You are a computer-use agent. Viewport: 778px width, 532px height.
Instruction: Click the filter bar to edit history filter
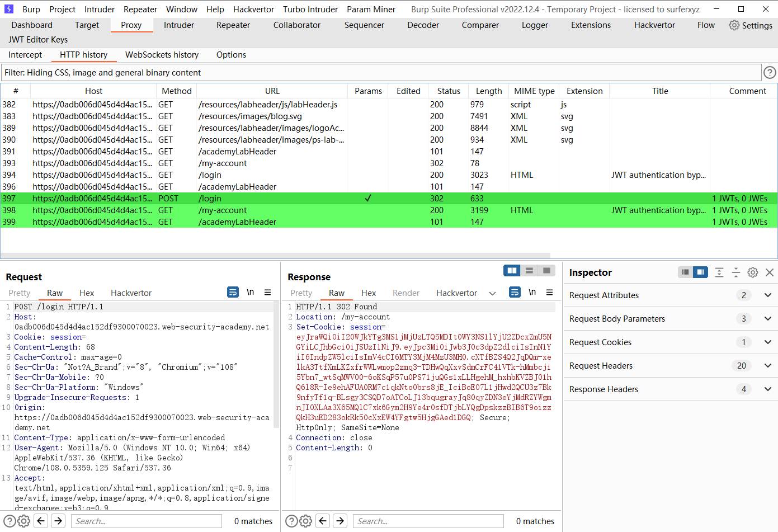click(x=381, y=73)
